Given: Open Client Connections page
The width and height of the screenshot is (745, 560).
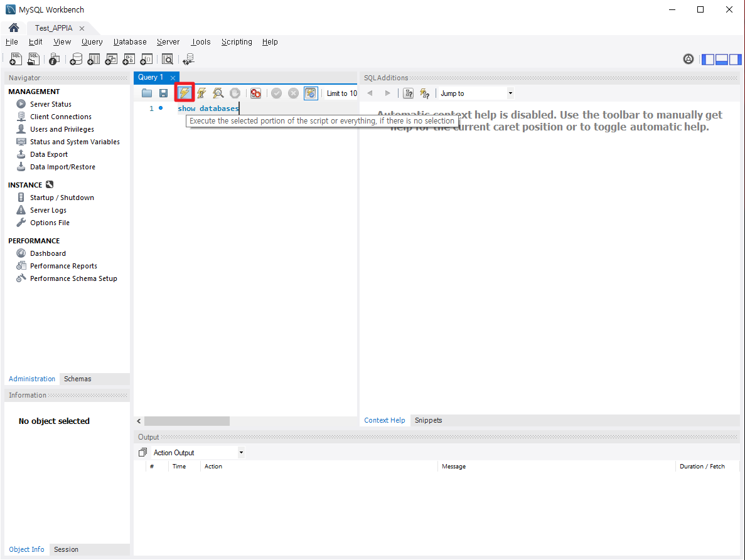Looking at the screenshot, I should click(x=60, y=116).
